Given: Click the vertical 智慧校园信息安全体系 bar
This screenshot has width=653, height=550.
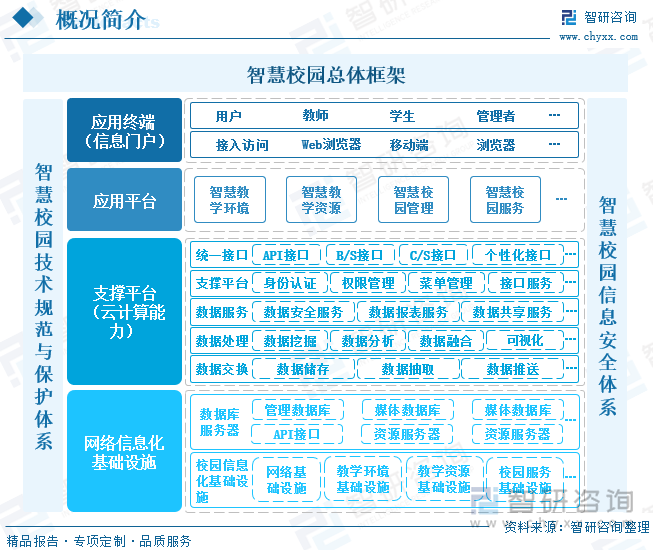Looking at the screenshot, I should [607, 306].
